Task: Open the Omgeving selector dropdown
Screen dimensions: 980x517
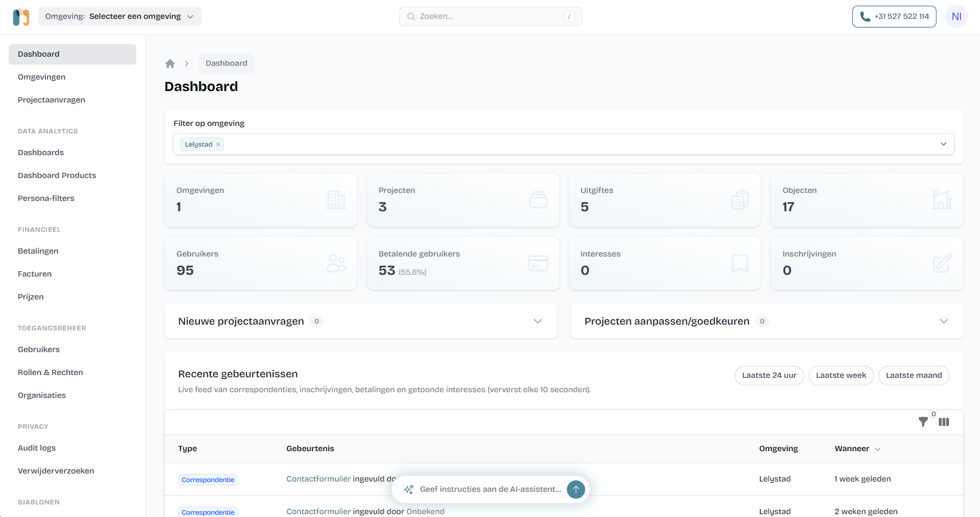Action: point(120,17)
